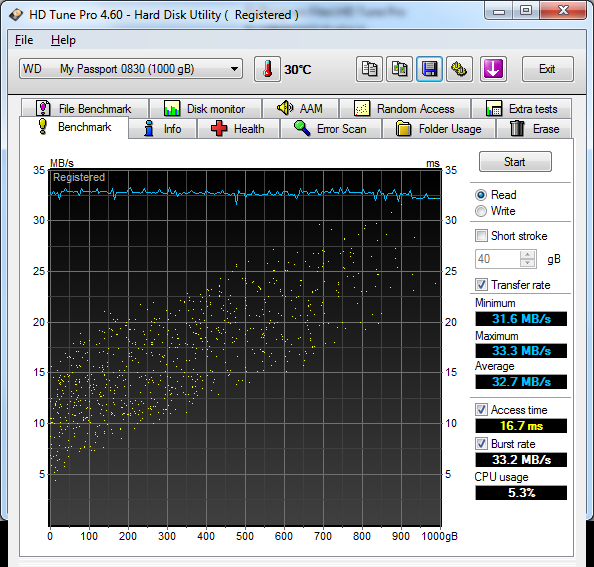Enable the Short stroke checkbox
The width and height of the screenshot is (594, 567).
point(481,236)
